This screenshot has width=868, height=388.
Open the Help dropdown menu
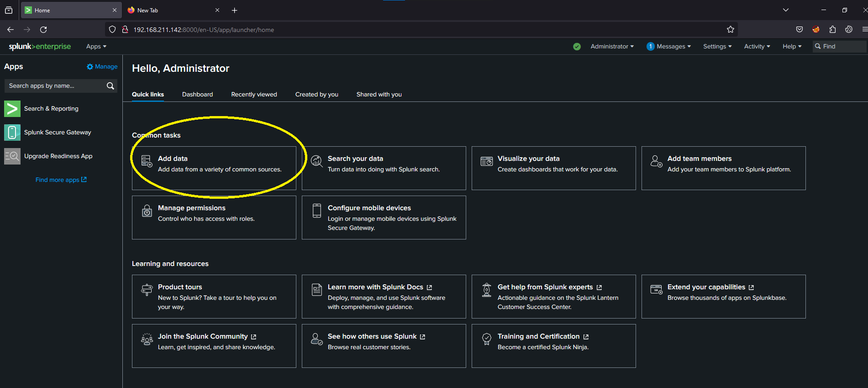(x=792, y=47)
